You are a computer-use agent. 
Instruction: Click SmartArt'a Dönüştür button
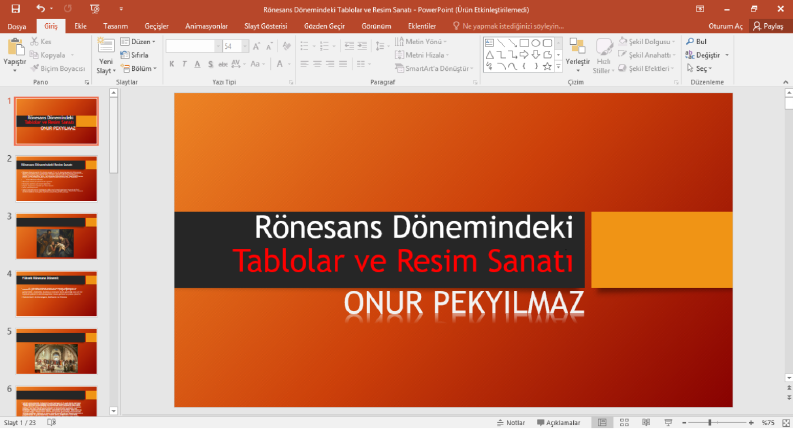pos(434,68)
